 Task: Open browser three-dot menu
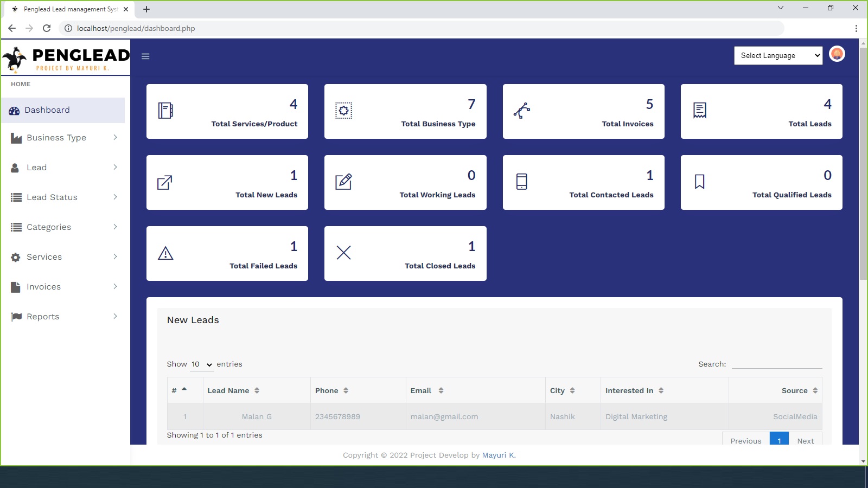(856, 28)
